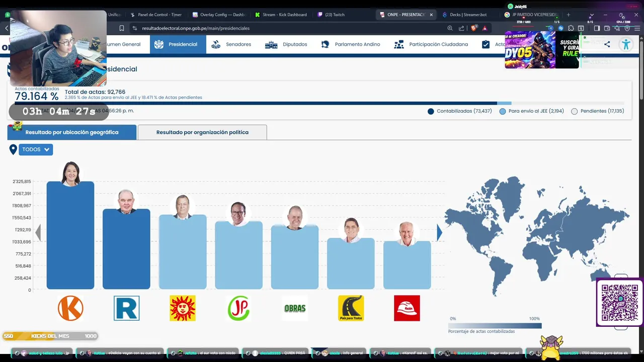
Task: Click the 79.164 % percentage text
Action: (x=37, y=96)
